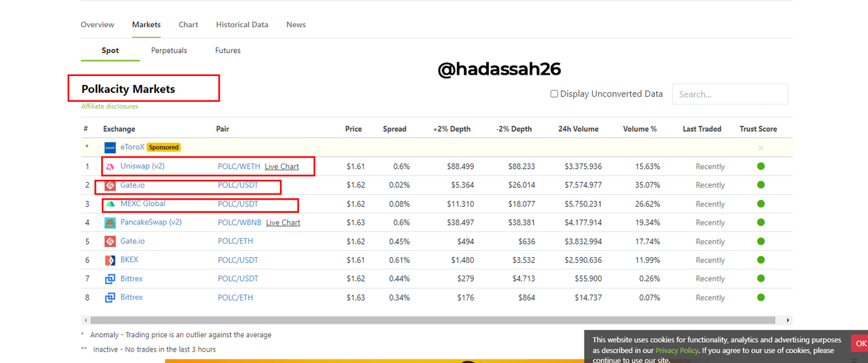Click the horizontal scrollbar of the table
The height and width of the screenshot is (363, 868).
click(433, 320)
